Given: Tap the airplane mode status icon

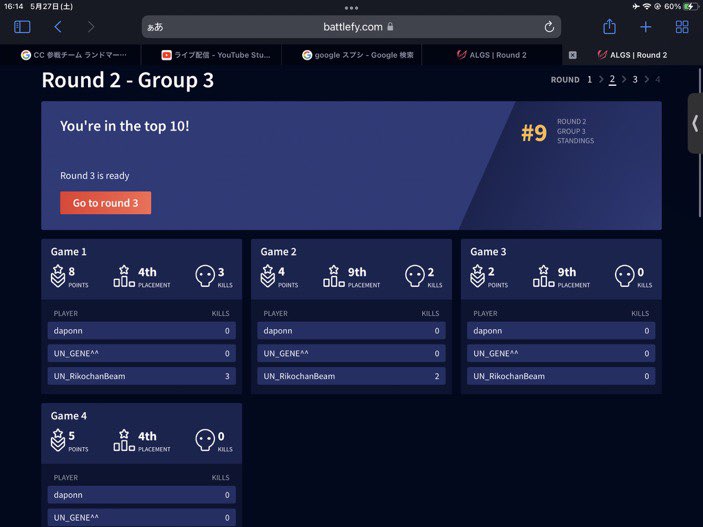Looking at the screenshot, I should coord(636,6).
